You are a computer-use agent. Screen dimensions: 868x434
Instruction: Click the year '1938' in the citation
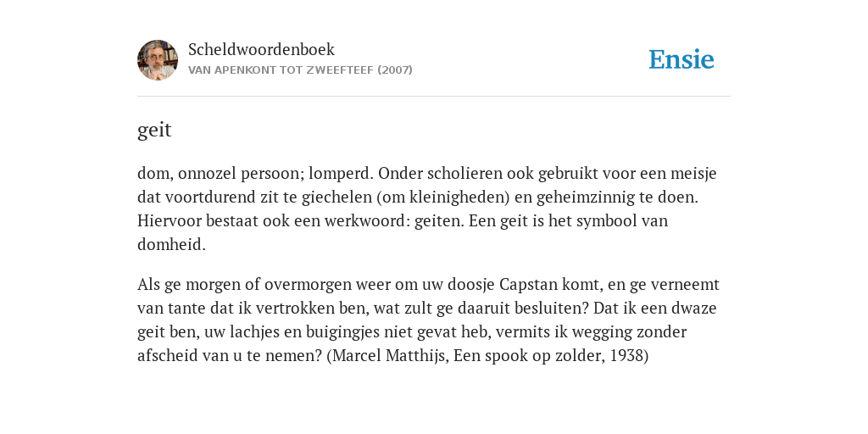(626, 355)
